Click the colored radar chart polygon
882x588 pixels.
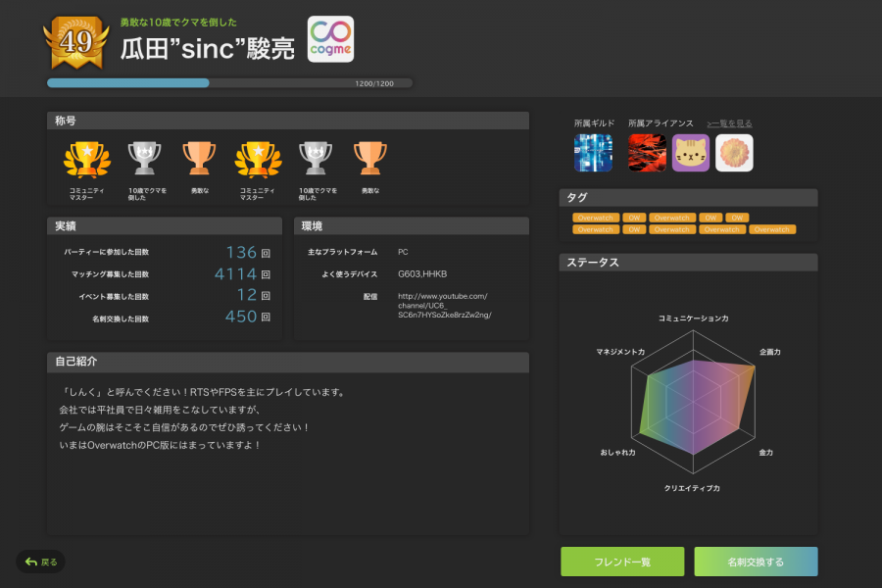click(695, 407)
